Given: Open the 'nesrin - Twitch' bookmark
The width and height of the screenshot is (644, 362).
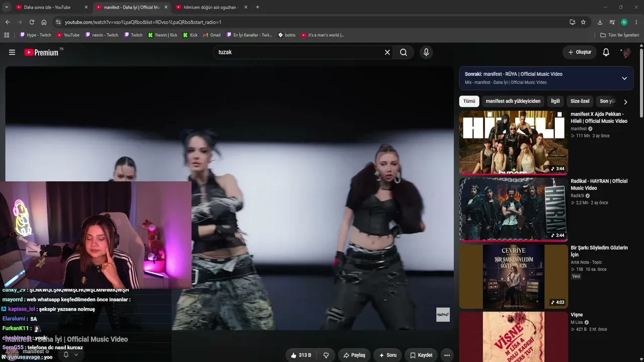Looking at the screenshot, I should coord(102,35).
